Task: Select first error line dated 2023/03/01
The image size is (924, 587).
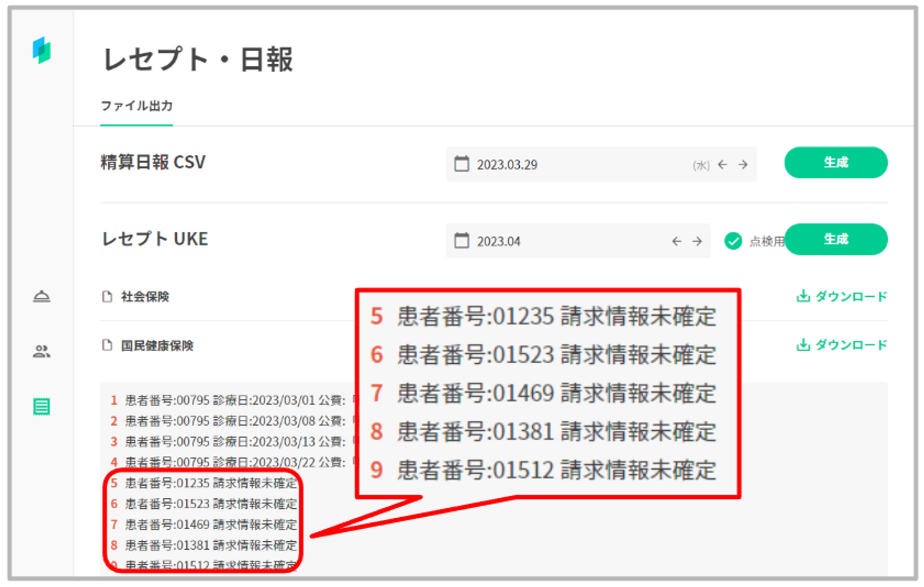Action: tap(235, 400)
